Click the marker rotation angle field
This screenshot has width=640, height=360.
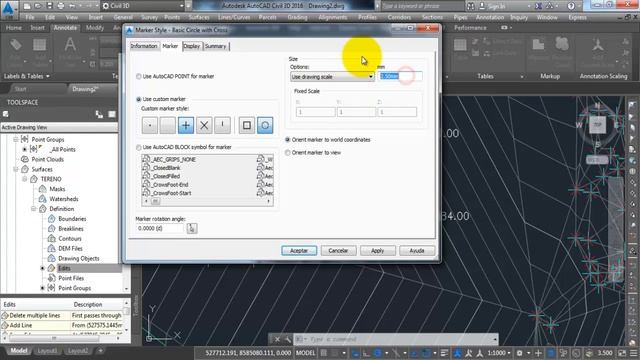coord(160,229)
